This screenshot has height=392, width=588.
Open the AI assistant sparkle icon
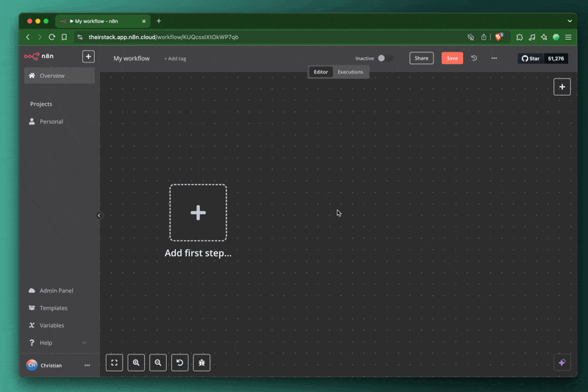[x=562, y=363]
